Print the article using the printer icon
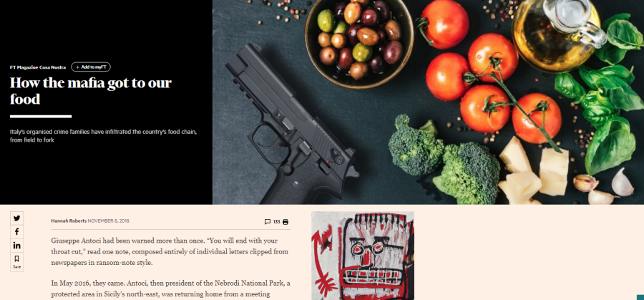This screenshot has width=644, height=300. pos(286,222)
